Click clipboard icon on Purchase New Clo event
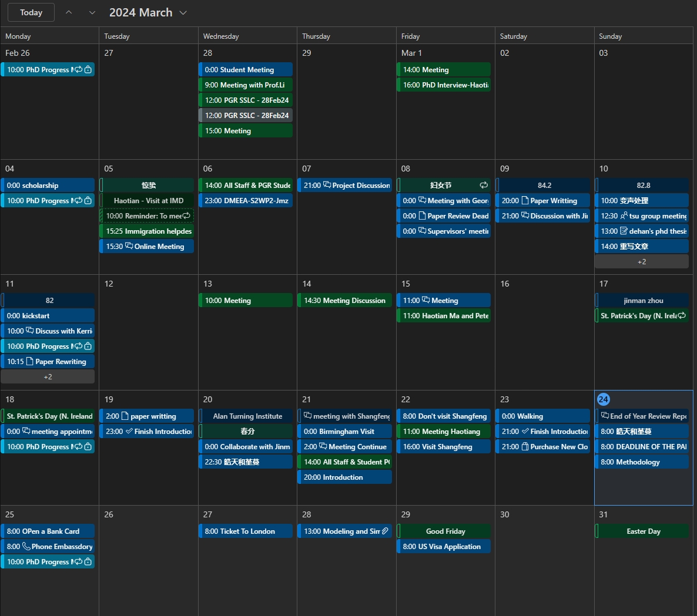This screenshot has width=697, height=616. pos(525,446)
